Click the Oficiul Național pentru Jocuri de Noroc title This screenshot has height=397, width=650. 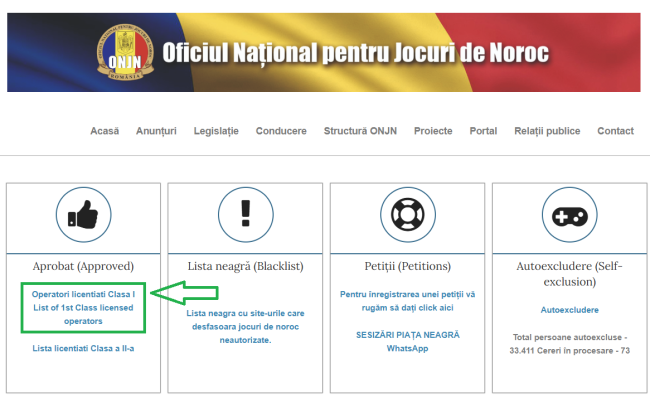[356, 53]
